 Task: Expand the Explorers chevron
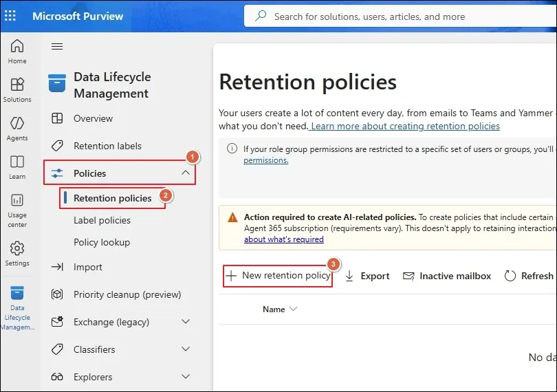tap(186, 376)
